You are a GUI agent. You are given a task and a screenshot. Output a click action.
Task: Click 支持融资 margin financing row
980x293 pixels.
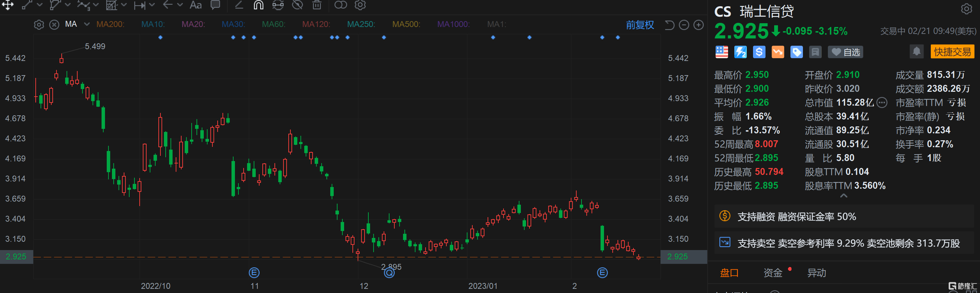pos(844,216)
